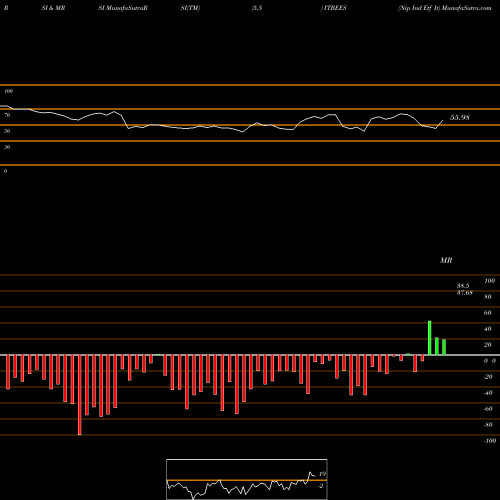Click the -2 value in mini chart
Image resolution: width=500 pixels, height=500 pixels.
(321, 486)
